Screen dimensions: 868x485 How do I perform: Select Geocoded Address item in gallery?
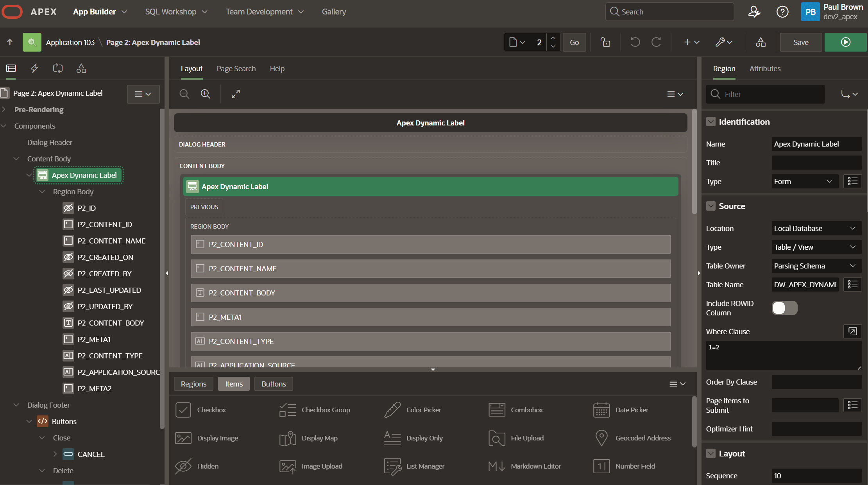coord(632,438)
